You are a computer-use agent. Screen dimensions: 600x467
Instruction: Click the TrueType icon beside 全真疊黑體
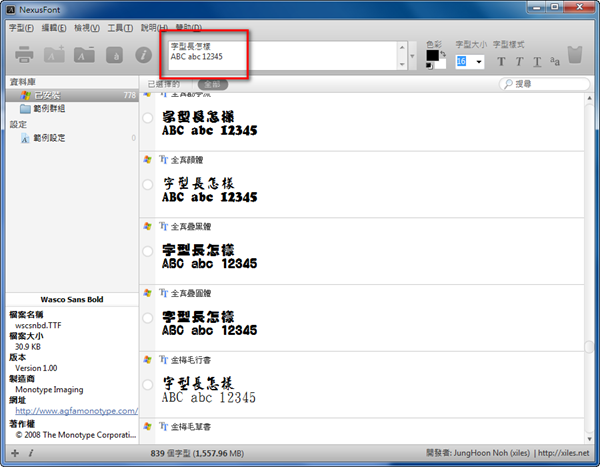coord(163,226)
